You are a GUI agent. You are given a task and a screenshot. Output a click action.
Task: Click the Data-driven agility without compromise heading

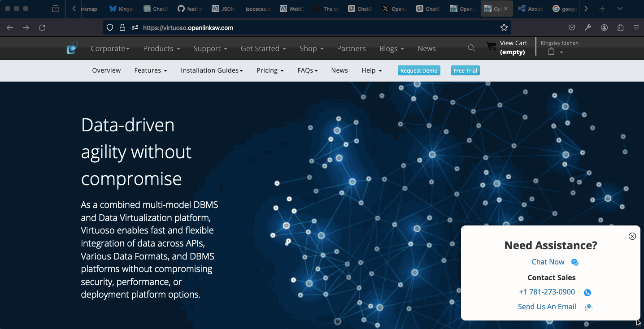point(136,152)
